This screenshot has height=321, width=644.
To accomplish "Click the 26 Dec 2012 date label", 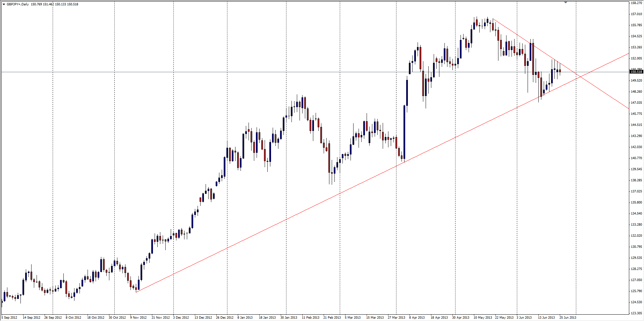I will (225, 318).
